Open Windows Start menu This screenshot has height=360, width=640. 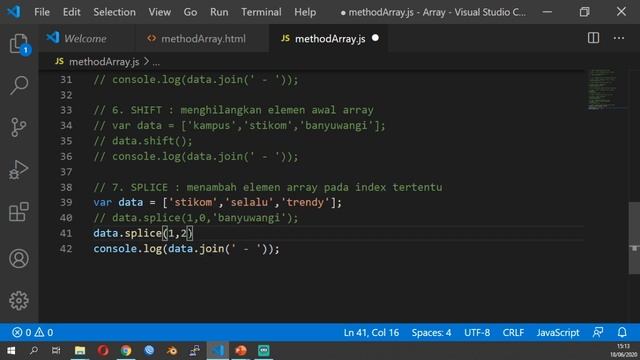(11, 351)
